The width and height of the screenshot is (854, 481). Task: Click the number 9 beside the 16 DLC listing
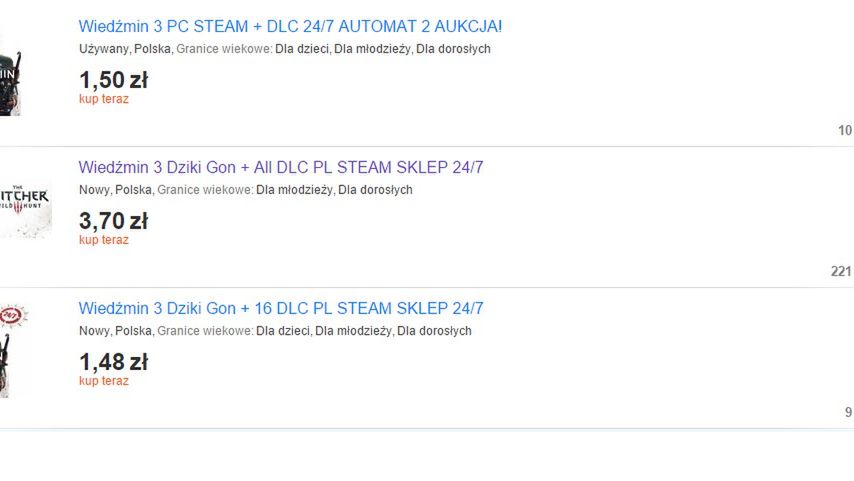click(x=848, y=412)
